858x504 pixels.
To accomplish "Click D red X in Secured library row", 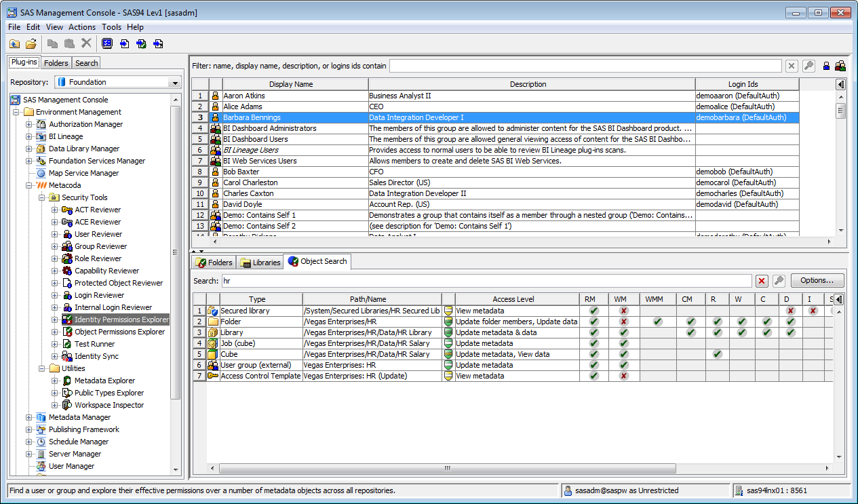I will click(790, 311).
